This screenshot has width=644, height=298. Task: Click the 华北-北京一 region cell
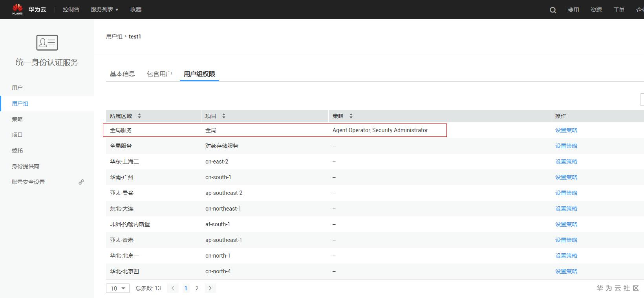click(x=124, y=256)
